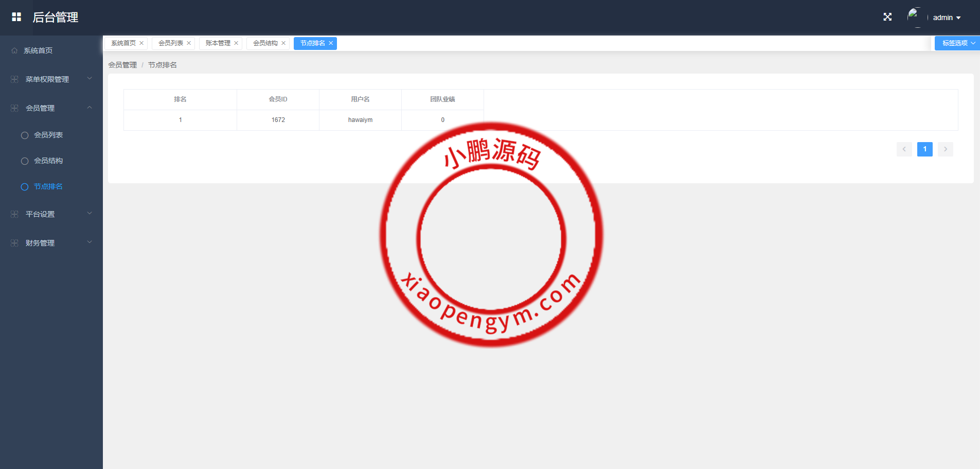Expand the 财务管理 menu chevron
The width and height of the screenshot is (980, 469).
pos(90,242)
